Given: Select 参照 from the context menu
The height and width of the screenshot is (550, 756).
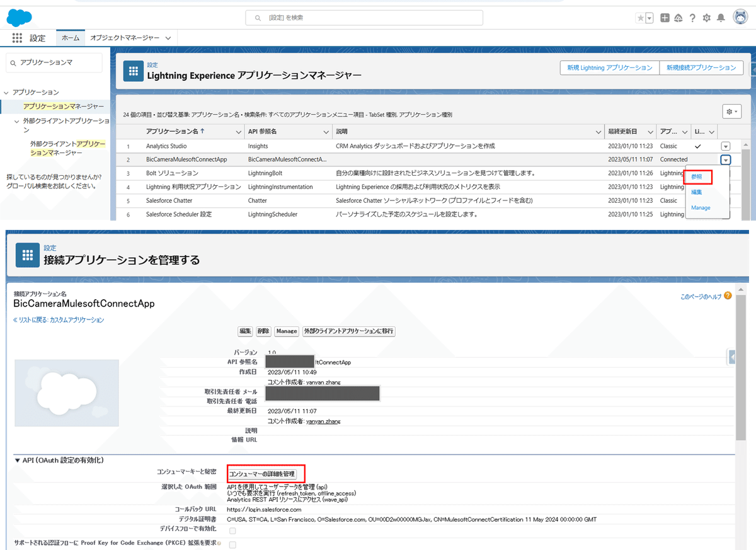Looking at the screenshot, I should coord(697,177).
